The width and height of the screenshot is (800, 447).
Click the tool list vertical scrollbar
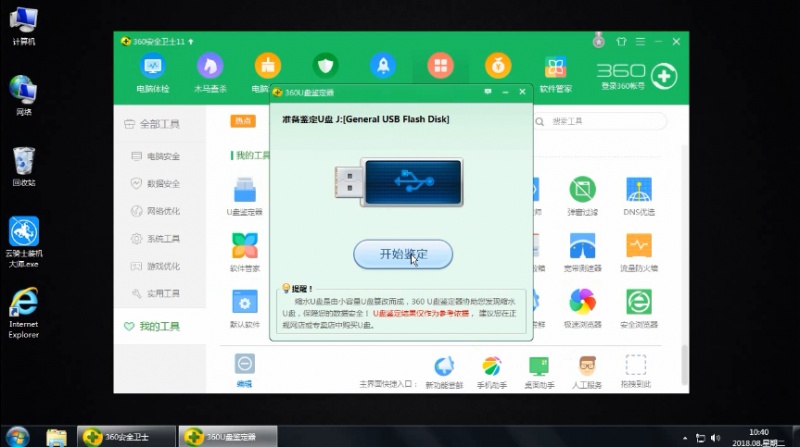[685, 364]
